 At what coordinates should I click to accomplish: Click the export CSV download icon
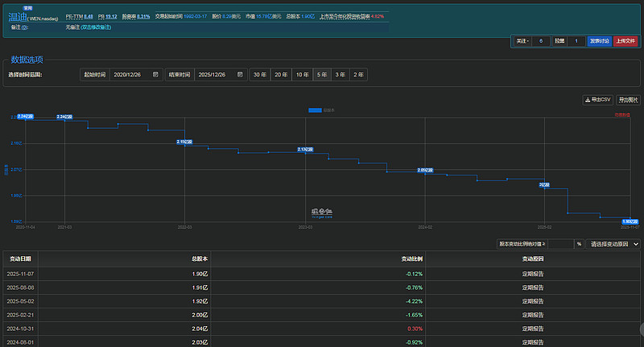(587, 100)
